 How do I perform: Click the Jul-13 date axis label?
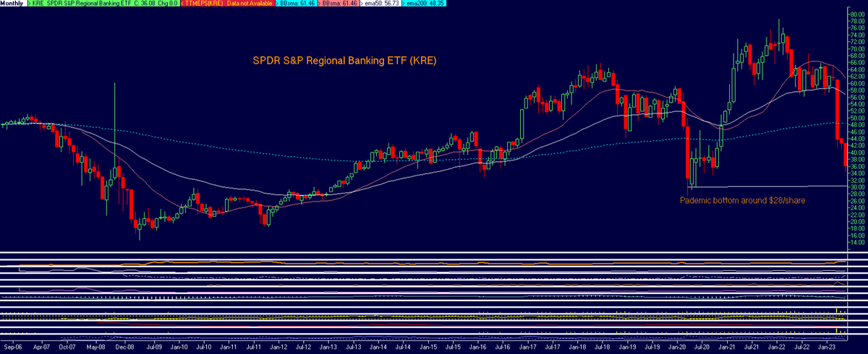(x=354, y=347)
